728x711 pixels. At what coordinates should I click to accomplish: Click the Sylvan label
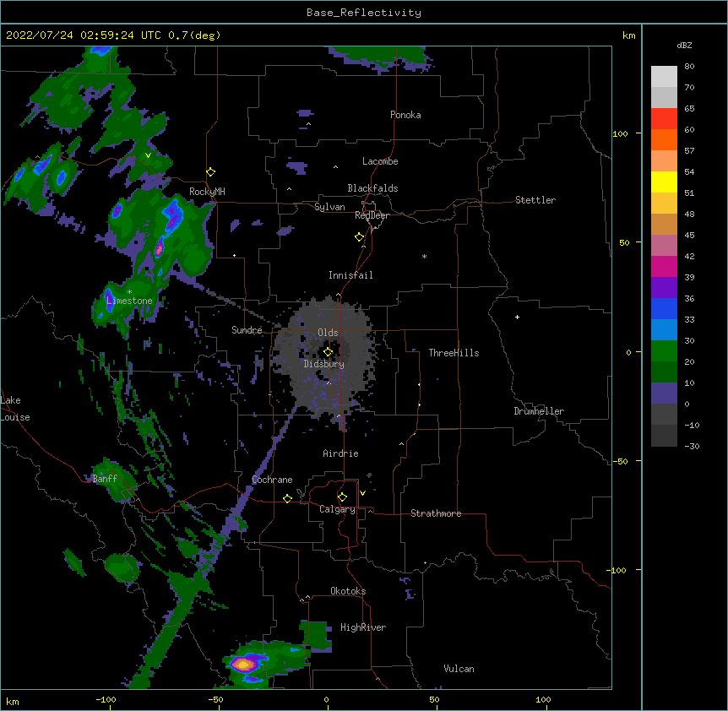[x=329, y=207]
